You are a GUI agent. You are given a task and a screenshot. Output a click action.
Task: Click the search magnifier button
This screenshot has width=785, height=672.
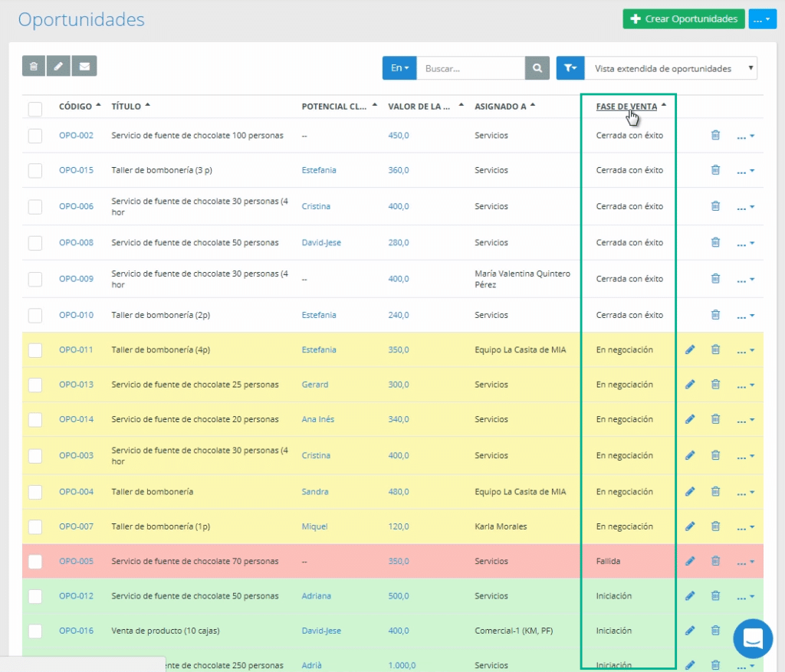click(537, 68)
